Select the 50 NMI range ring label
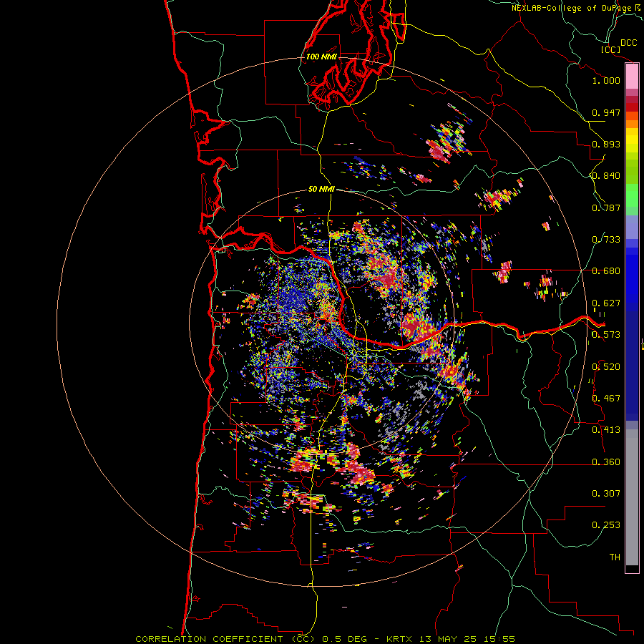 tap(321, 189)
